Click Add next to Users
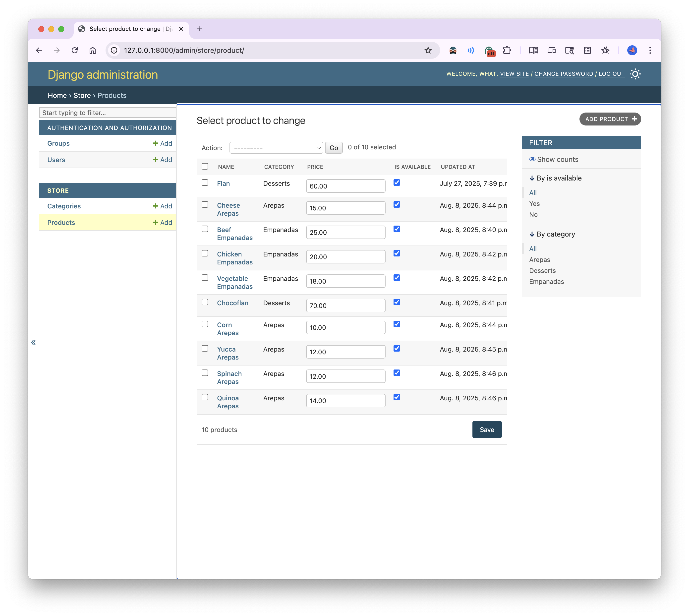Screen dimensions: 689x616 coord(162,159)
